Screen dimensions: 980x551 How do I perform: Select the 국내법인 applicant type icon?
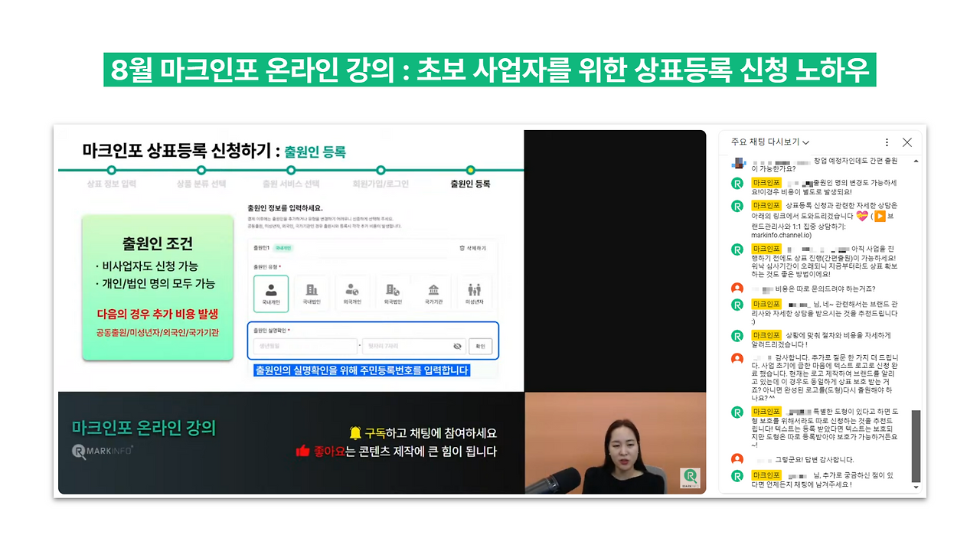coord(312,294)
